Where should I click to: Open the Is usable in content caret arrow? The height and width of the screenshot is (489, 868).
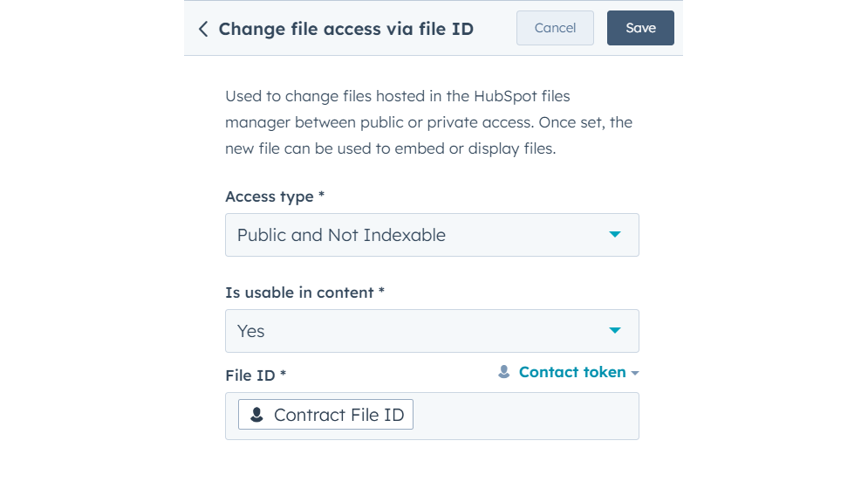[615, 331]
